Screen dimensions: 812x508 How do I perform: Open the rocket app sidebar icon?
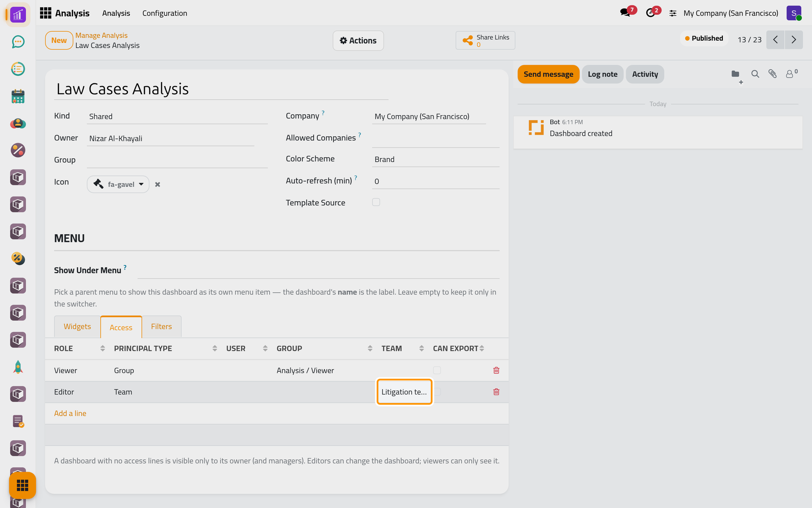(x=18, y=367)
